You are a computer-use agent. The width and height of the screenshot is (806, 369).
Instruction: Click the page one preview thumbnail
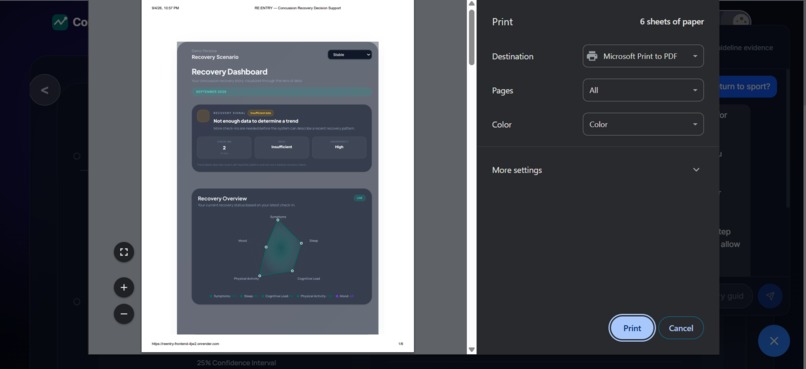[278, 176]
